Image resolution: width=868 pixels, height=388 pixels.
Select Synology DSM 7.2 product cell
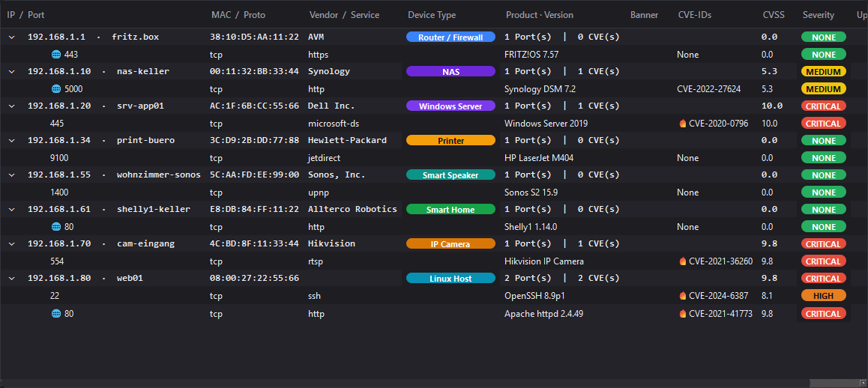[540, 88]
